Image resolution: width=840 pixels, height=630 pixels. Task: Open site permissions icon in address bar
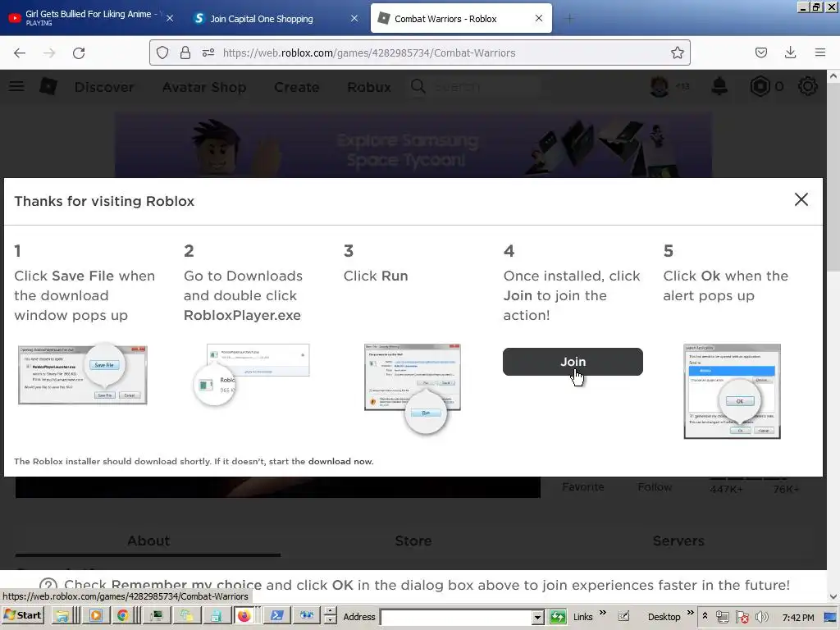click(x=208, y=52)
